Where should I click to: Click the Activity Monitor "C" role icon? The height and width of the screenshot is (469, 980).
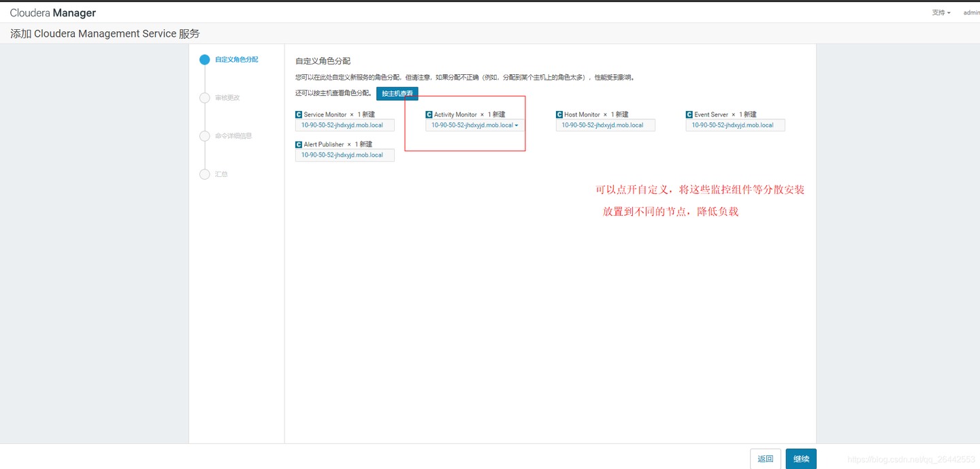(429, 115)
